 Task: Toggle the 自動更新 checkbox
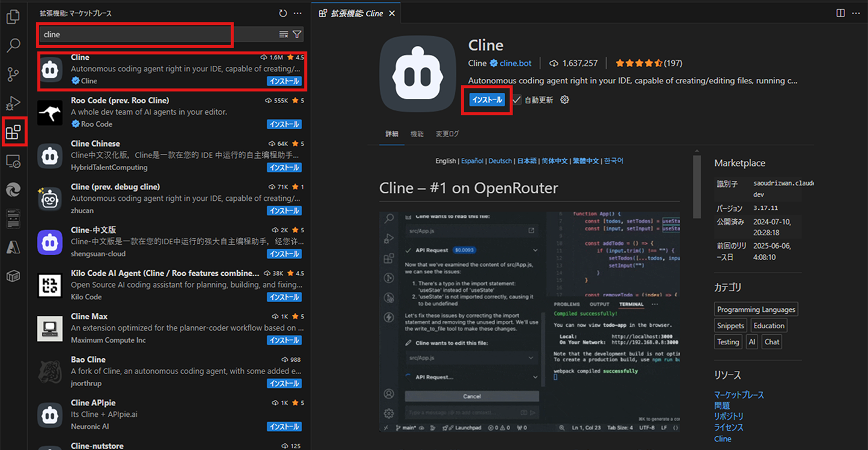tap(517, 100)
